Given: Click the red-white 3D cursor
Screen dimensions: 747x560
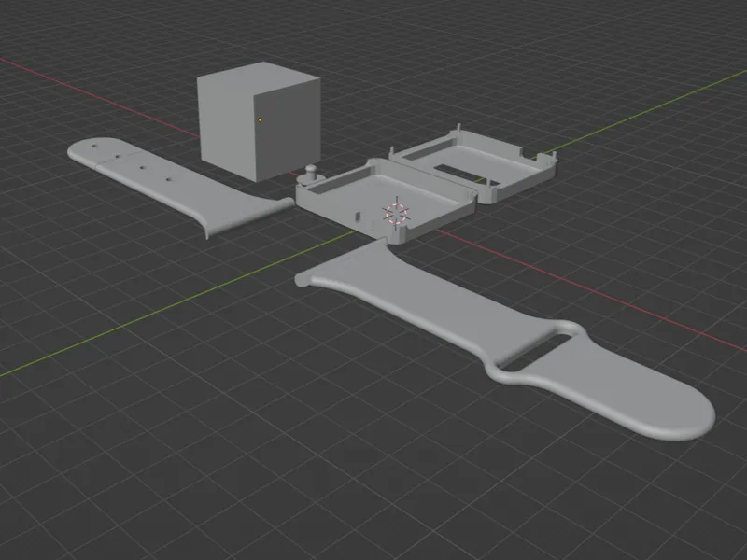Looking at the screenshot, I should [396, 213].
